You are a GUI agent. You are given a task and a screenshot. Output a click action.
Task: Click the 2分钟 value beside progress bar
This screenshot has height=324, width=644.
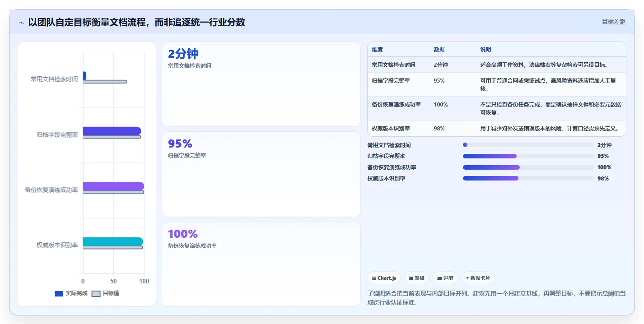click(604, 145)
